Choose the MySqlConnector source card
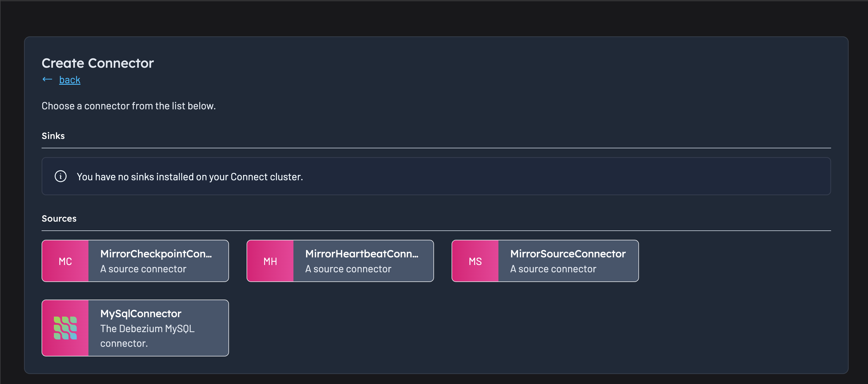The image size is (868, 384). (135, 328)
